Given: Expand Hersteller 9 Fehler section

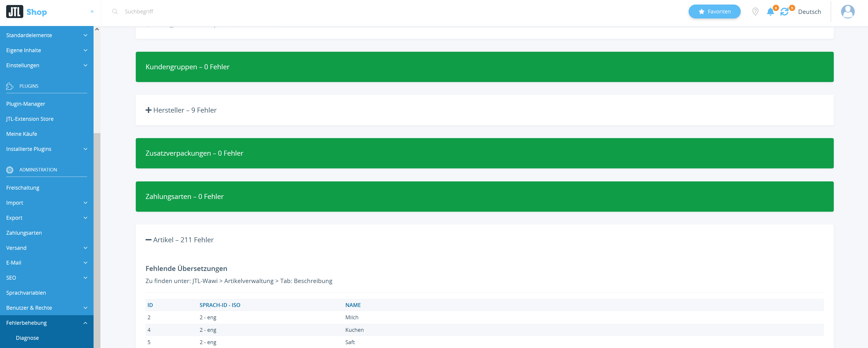Looking at the screenshot, I should [x=181, y=110].
